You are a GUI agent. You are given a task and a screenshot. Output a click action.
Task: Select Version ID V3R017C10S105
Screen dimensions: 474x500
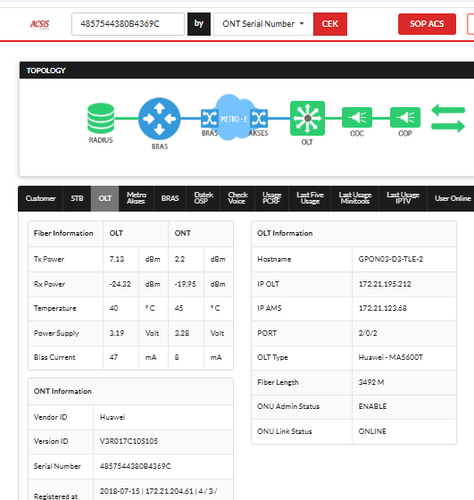129,441
